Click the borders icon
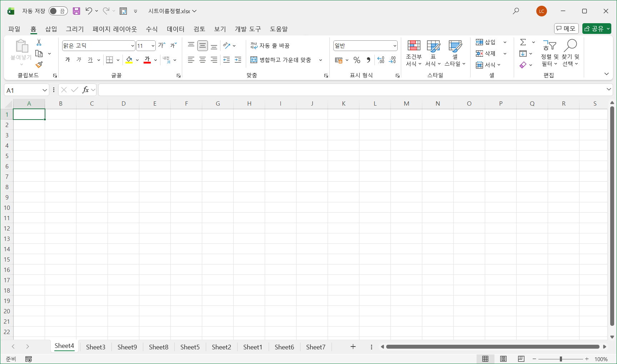The height and width of the screenshot is (364, 617). click(110, 60)
